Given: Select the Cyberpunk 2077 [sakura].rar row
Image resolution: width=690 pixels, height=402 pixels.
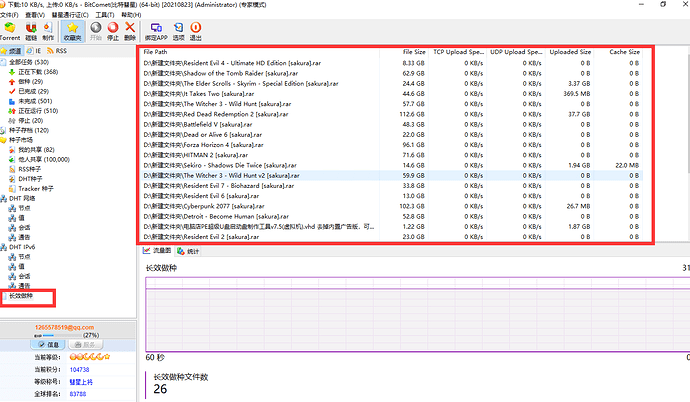Looking at the screenshot, I should 392,206.
